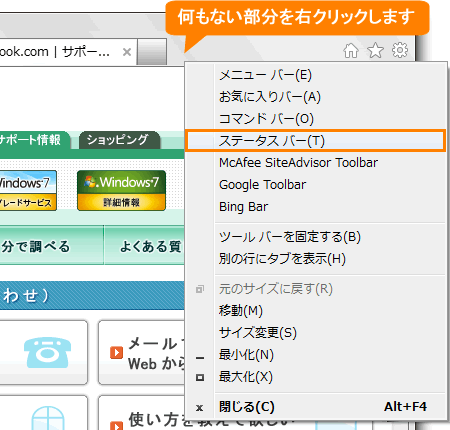Toggle Bing Bar menu entry
This screenshot has height=430, width=450.
pos(315,207)
